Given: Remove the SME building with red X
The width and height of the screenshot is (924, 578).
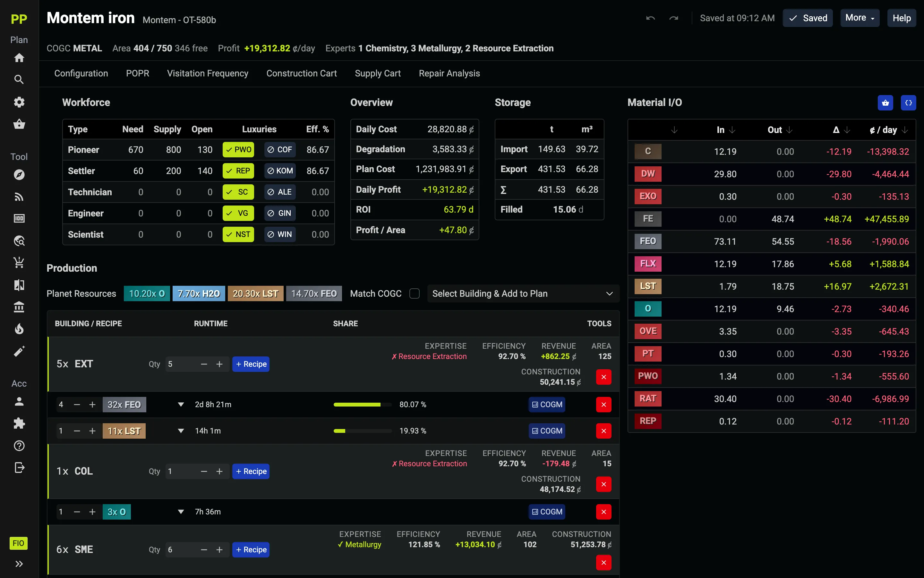Looking at the screenshot, I should click(604, 562).
